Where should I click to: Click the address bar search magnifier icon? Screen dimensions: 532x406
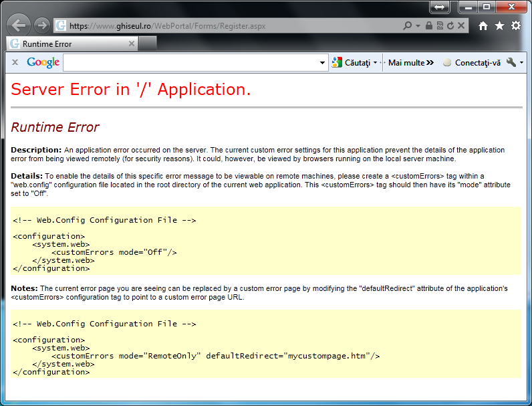(408, 25)
